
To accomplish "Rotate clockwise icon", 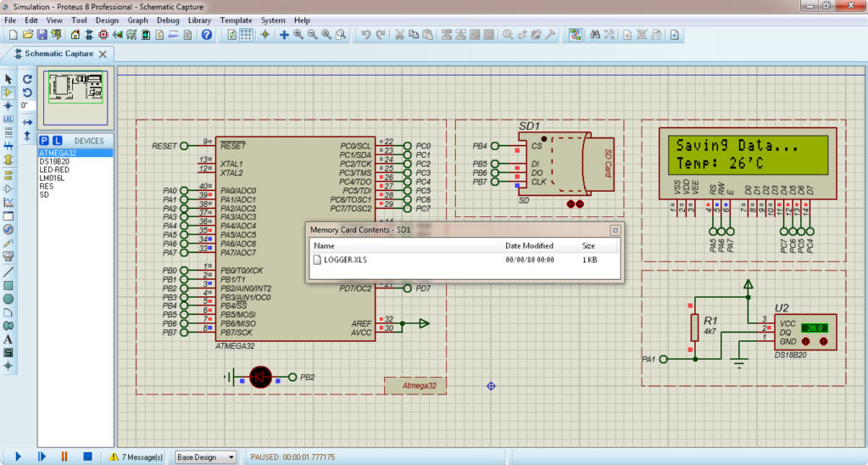I will [27, 79].
